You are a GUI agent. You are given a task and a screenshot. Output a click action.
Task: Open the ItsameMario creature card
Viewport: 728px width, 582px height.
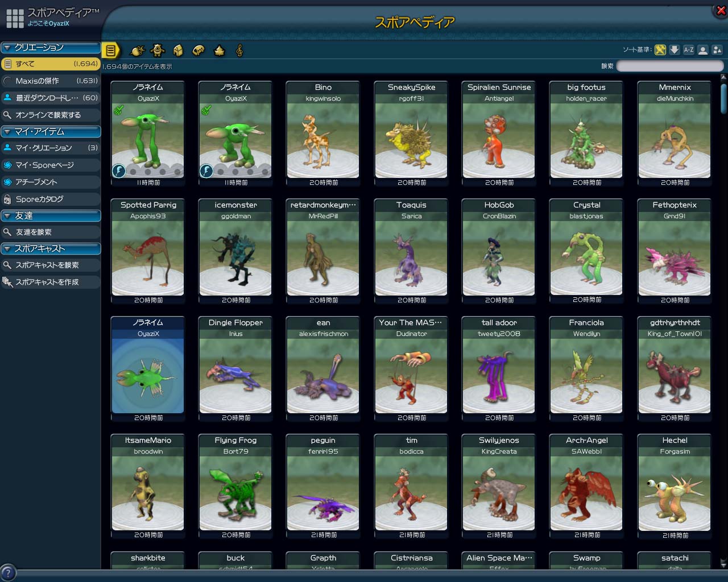(148, 487)
